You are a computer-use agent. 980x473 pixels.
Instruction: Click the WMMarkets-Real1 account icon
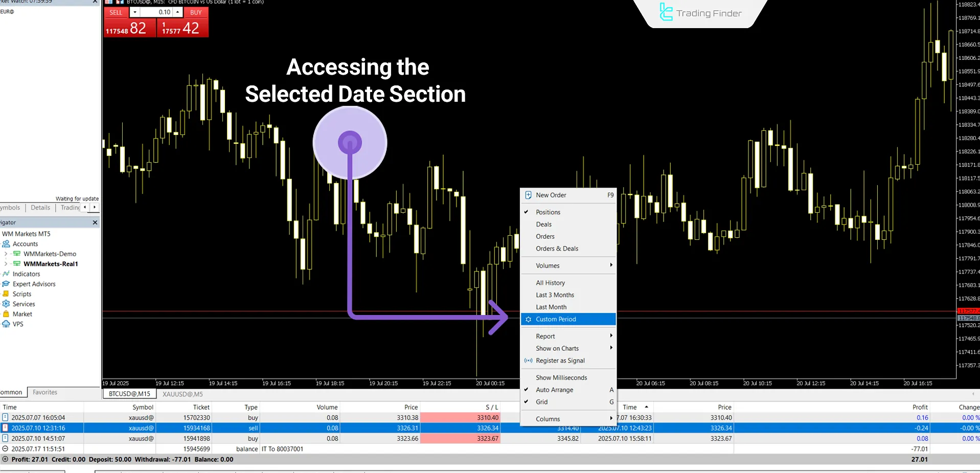[17, 264]
